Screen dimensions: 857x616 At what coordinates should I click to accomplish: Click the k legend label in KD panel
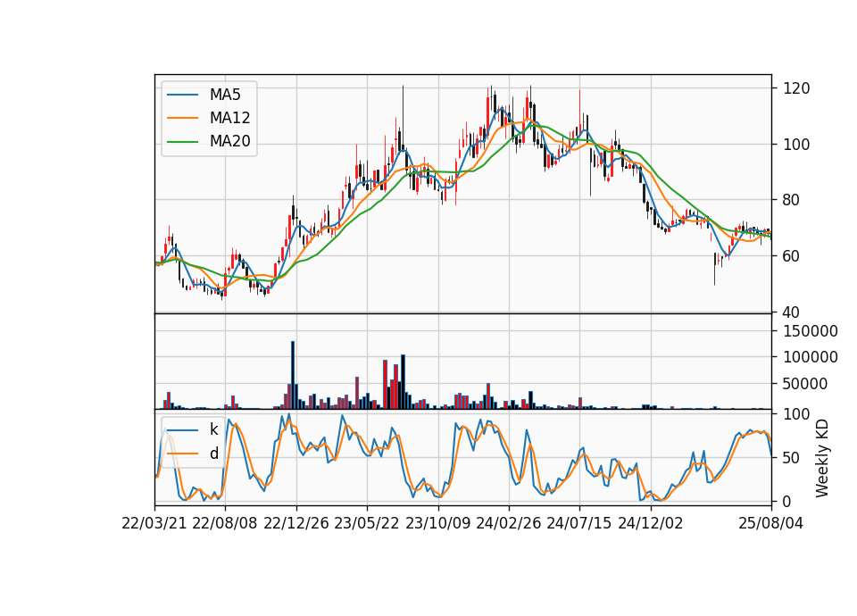coord(213,429)
